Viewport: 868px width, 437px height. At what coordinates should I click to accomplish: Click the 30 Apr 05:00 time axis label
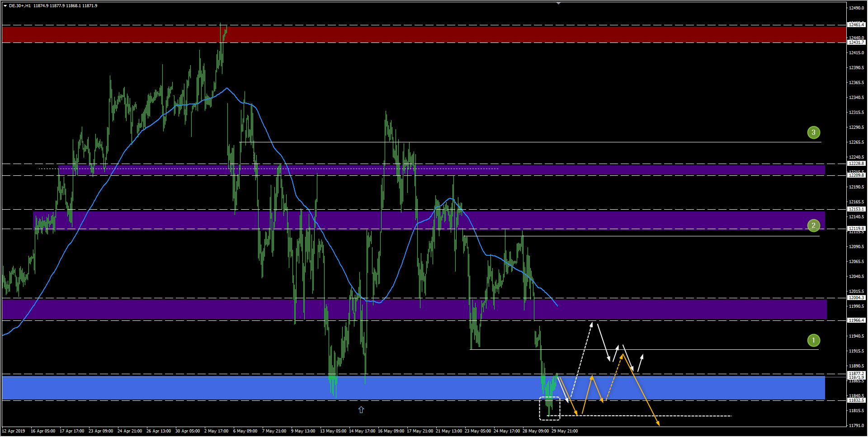click(x=188, y=431)
